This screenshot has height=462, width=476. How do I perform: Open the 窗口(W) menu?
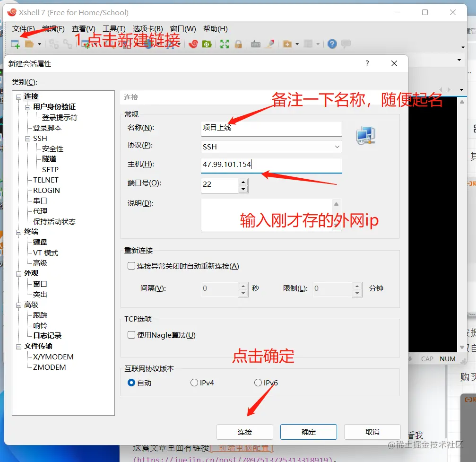[x=183, y=29]
